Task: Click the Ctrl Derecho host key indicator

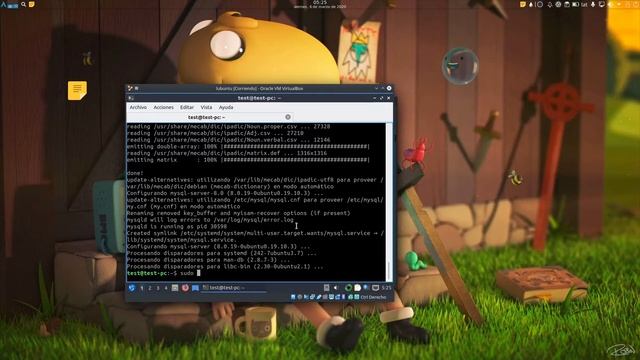Action: pyautogui.click(x=373, y=298)
